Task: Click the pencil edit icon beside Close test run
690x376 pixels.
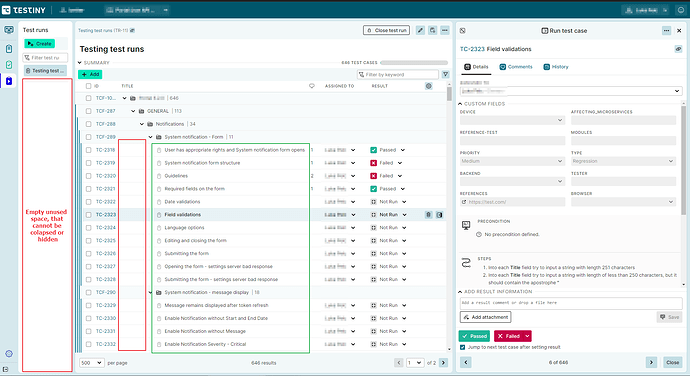Action: coord(420,30)
